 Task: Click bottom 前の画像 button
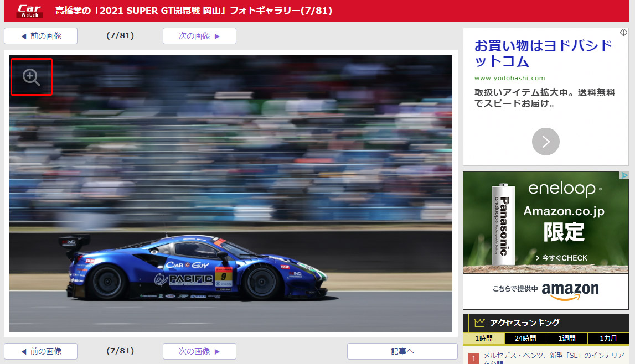40,351
